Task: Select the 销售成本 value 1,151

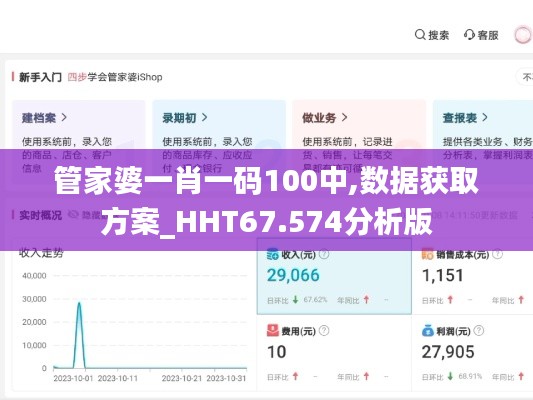Action: (x=443, y=275)
